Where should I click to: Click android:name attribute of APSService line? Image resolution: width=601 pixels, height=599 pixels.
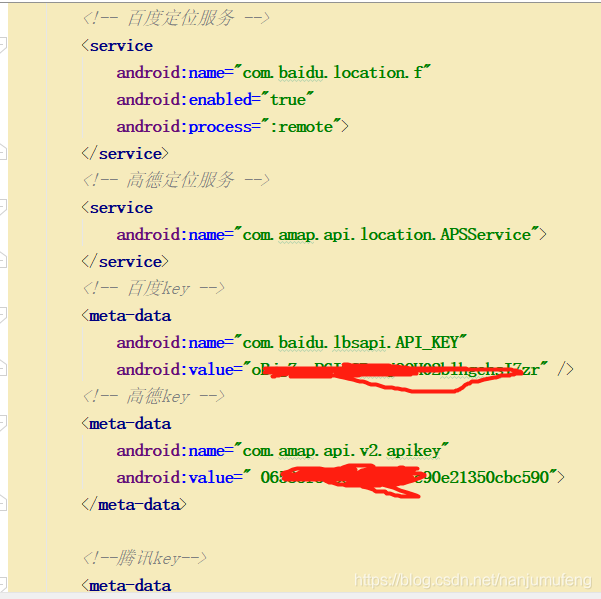[x=171, y=234]
